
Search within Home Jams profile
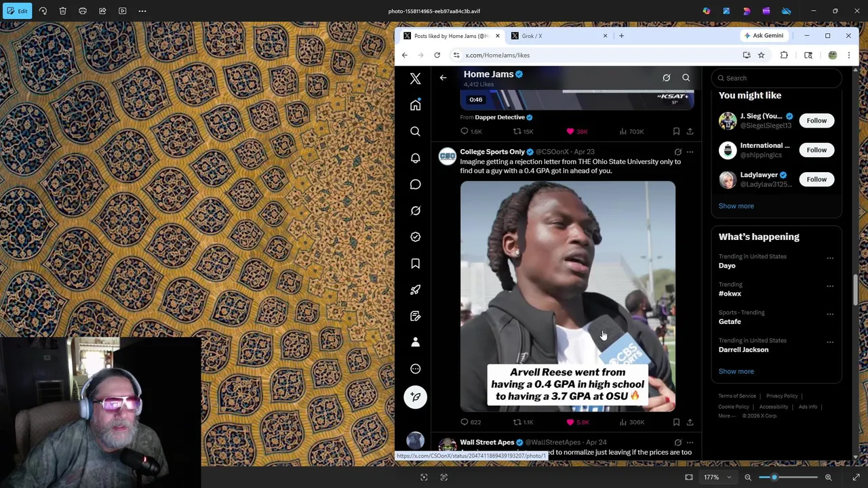tap(686, 78)
